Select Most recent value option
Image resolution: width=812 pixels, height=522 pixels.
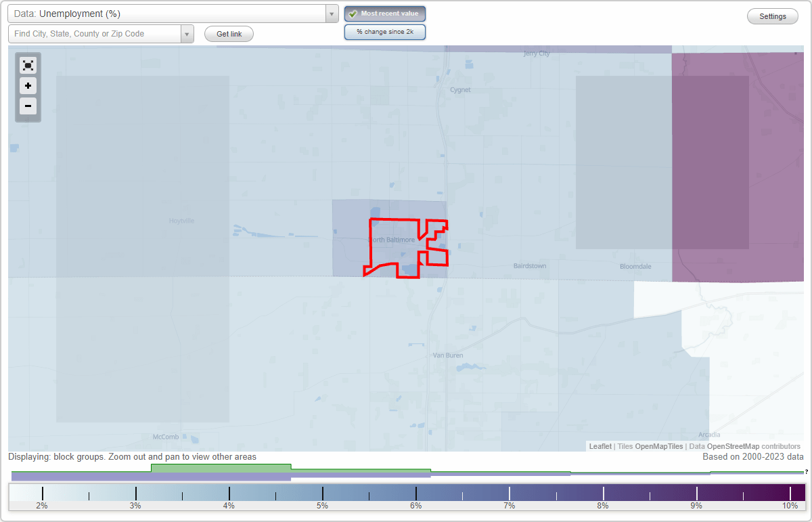coord(385,14)
